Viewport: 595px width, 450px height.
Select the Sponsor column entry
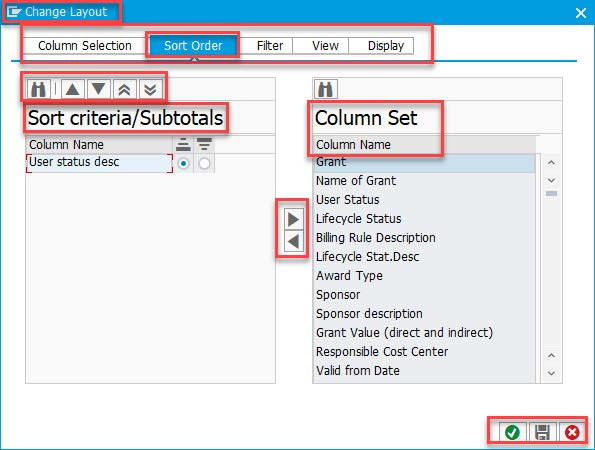(425, 295)
